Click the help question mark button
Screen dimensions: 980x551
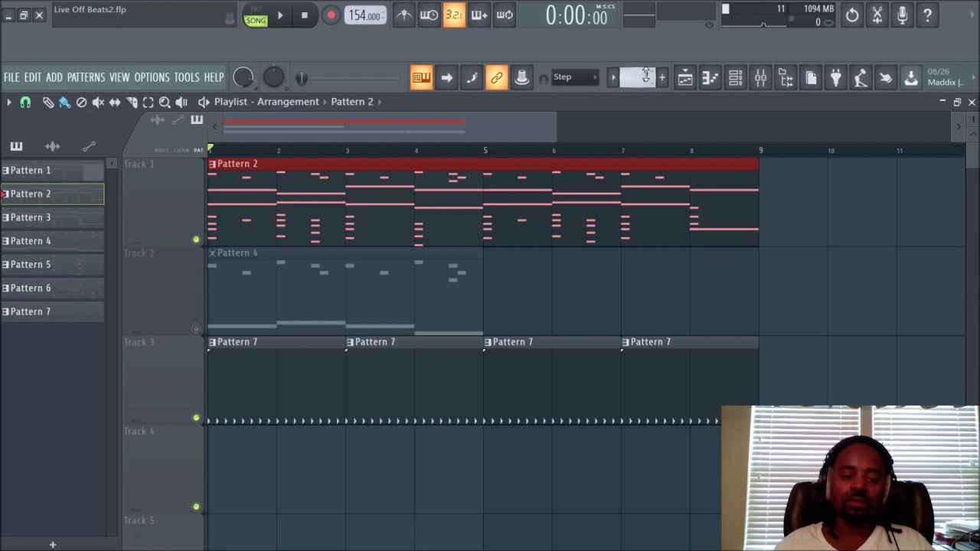(926, 15)
